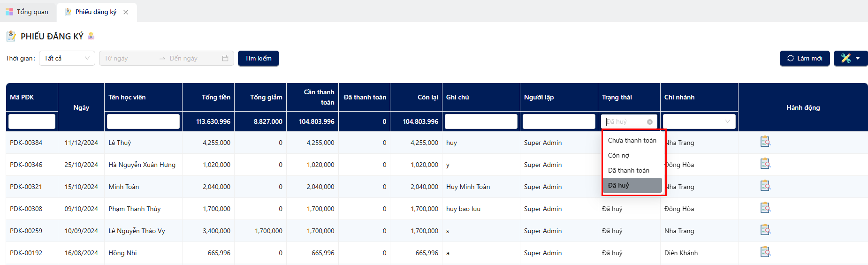Open view icon for PDK-00192 row

(765, 252)
